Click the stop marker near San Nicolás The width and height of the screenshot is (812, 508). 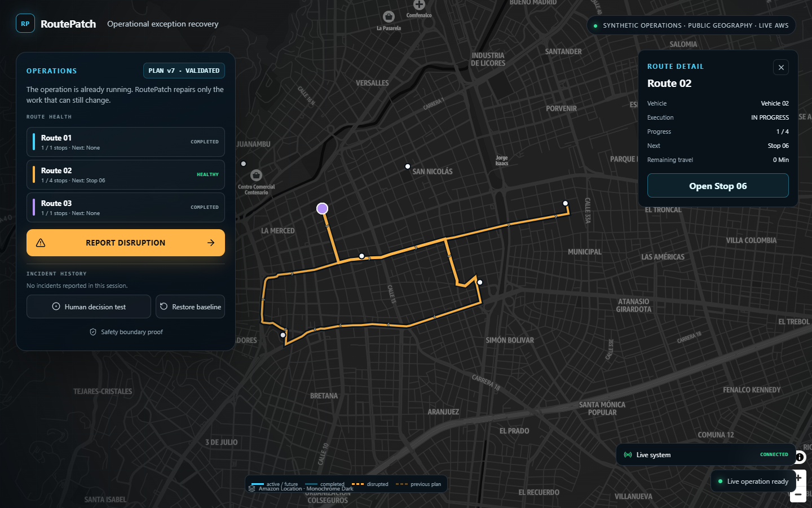coord(408,167)
